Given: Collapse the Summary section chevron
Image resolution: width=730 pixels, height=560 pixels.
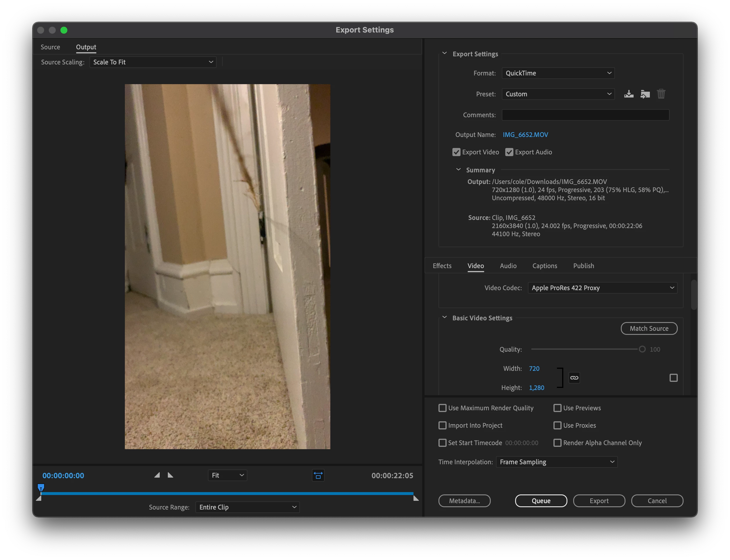Looking at the screenshot, I should pyautogui.click(x=458, y=170).
